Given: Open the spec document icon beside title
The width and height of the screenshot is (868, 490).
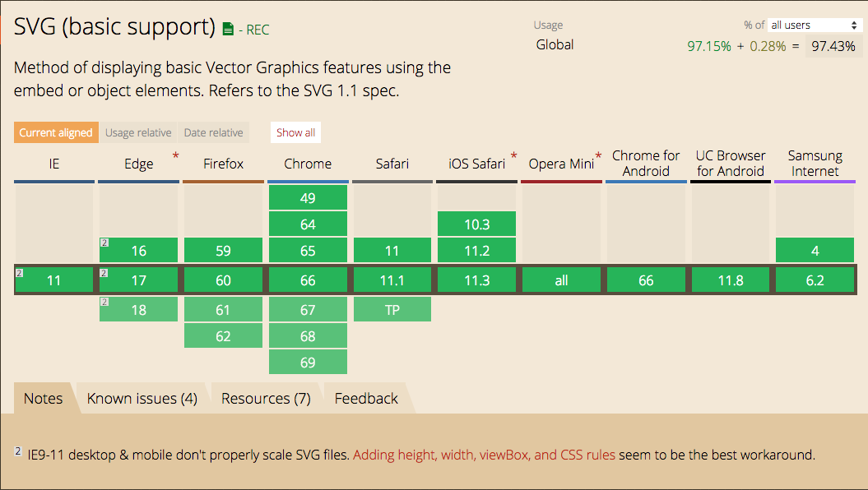Looking at the screenshot, I should [x=228, y=30].
